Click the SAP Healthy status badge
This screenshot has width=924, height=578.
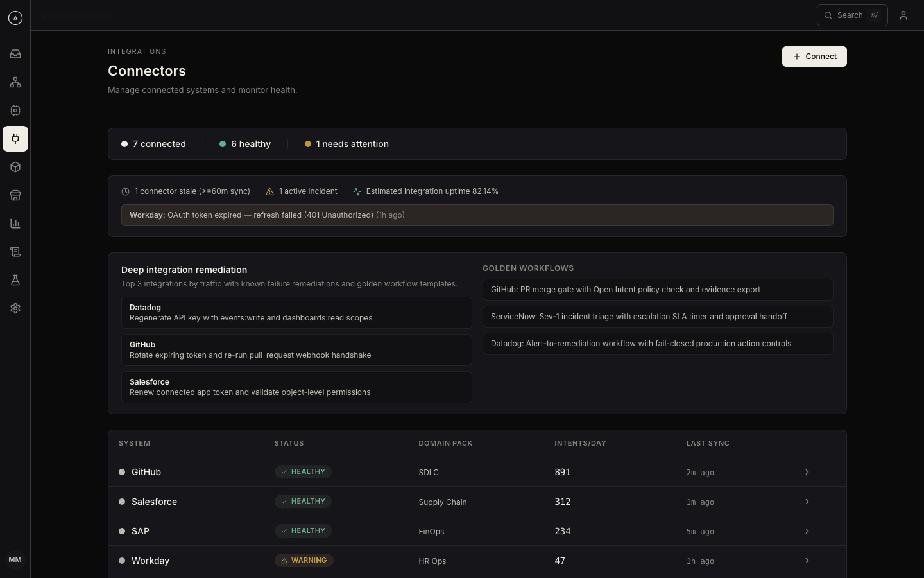click(303, 531)
